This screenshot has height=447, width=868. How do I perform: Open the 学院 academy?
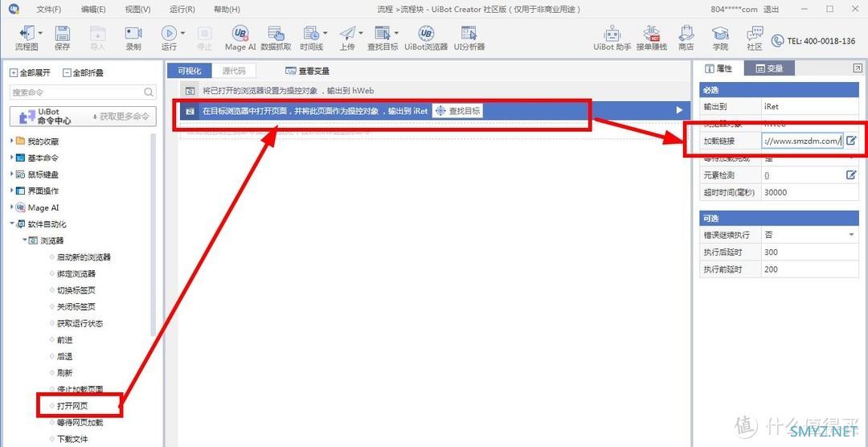pyautogui.click(x=720, y=39)
